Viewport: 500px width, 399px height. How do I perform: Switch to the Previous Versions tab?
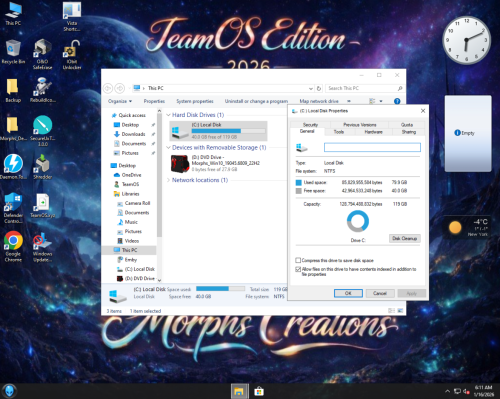[360, 125]
